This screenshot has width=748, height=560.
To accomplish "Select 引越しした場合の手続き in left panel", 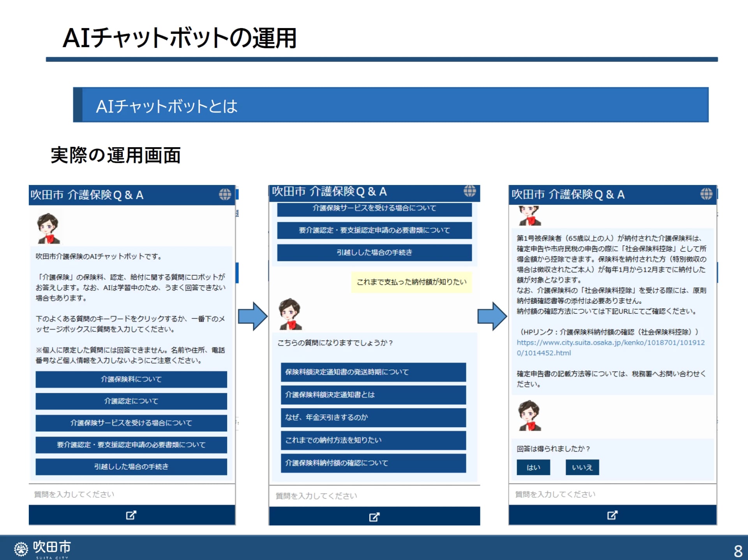I will coord(131,467).
